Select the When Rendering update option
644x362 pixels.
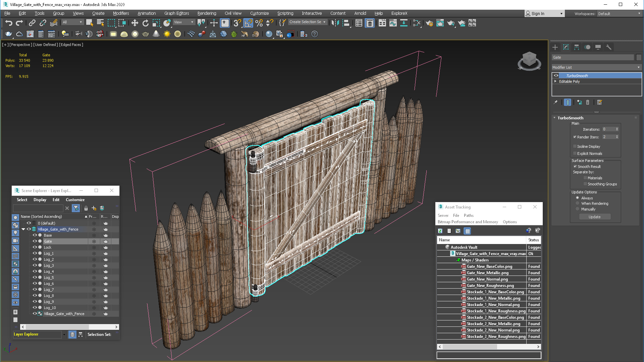point(578,203)
